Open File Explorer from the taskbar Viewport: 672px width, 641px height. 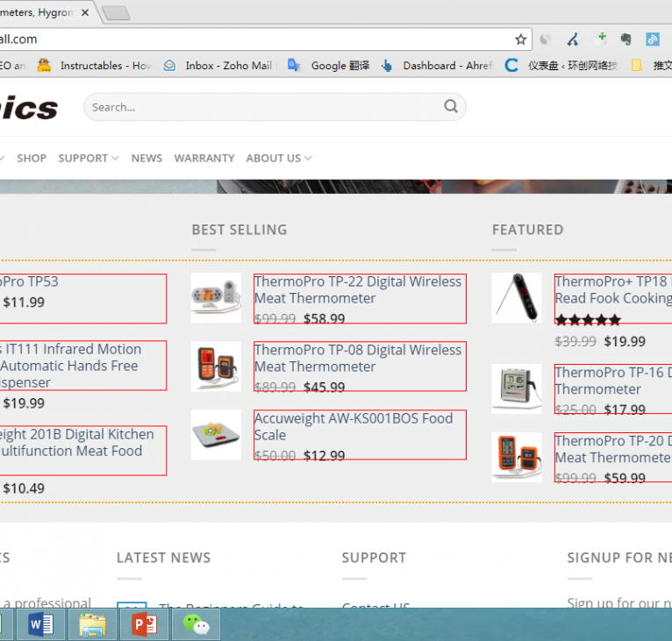click(x=92, y=624)
